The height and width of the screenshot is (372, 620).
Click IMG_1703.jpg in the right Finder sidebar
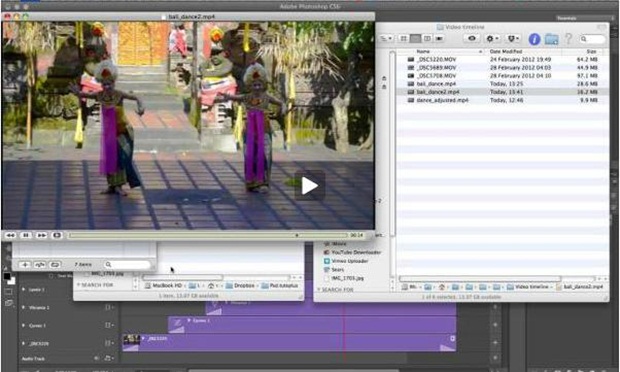click(x=344, y=278)
